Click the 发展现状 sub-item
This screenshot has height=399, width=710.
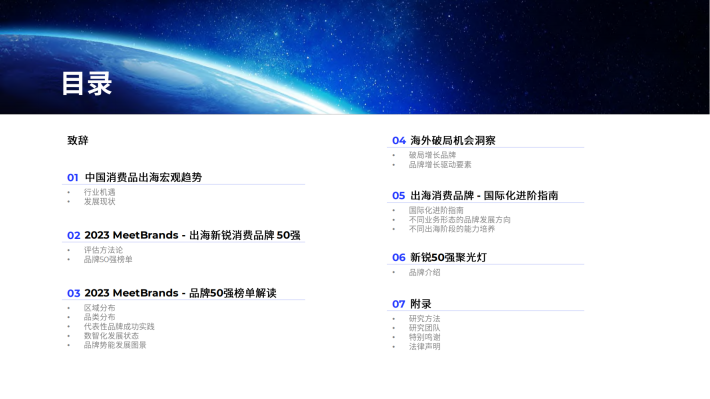(100, 202)
